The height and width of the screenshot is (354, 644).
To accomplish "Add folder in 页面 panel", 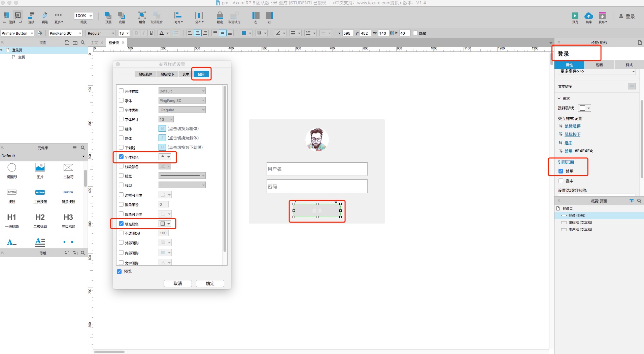I will tap(75, 43).
